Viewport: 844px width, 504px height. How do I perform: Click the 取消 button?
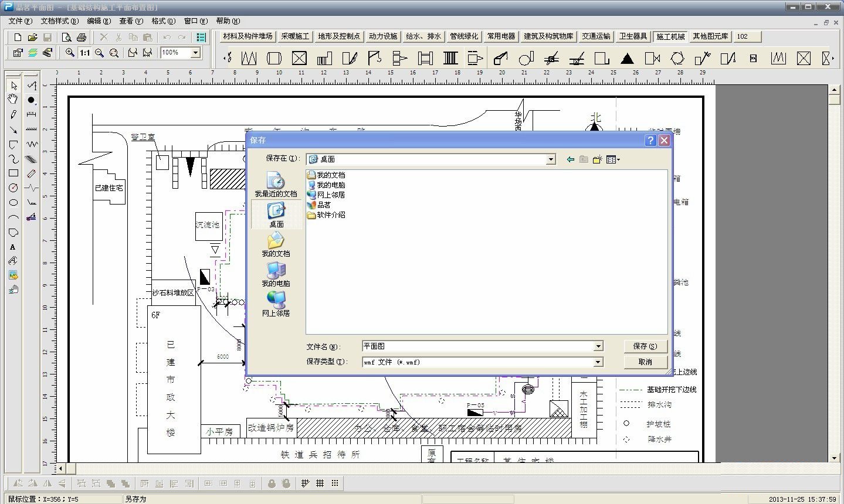click(x=645, y=362)
